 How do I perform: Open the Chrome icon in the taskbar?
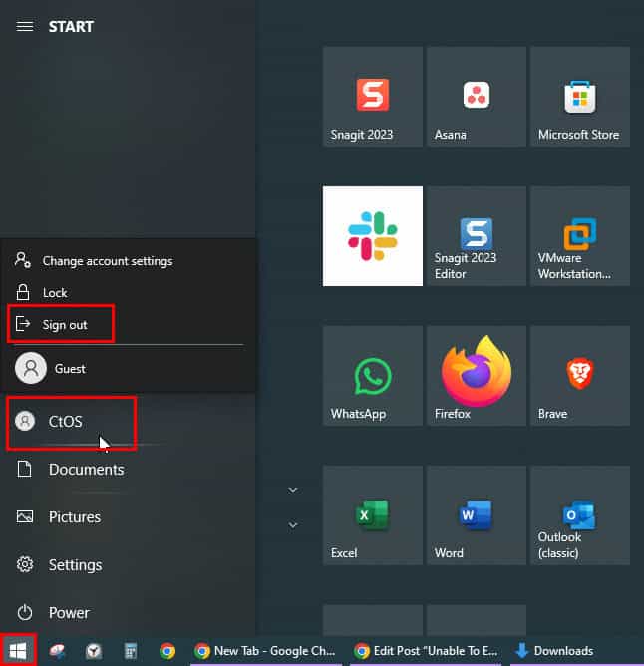pos(167,651)
